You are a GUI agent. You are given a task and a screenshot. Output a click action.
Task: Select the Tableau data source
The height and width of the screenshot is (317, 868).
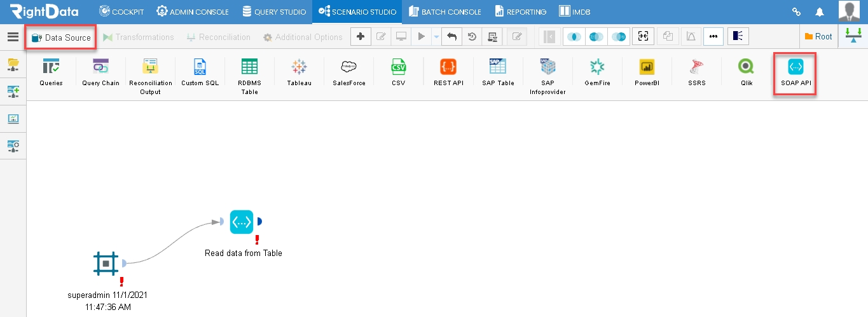coord(299,72)
